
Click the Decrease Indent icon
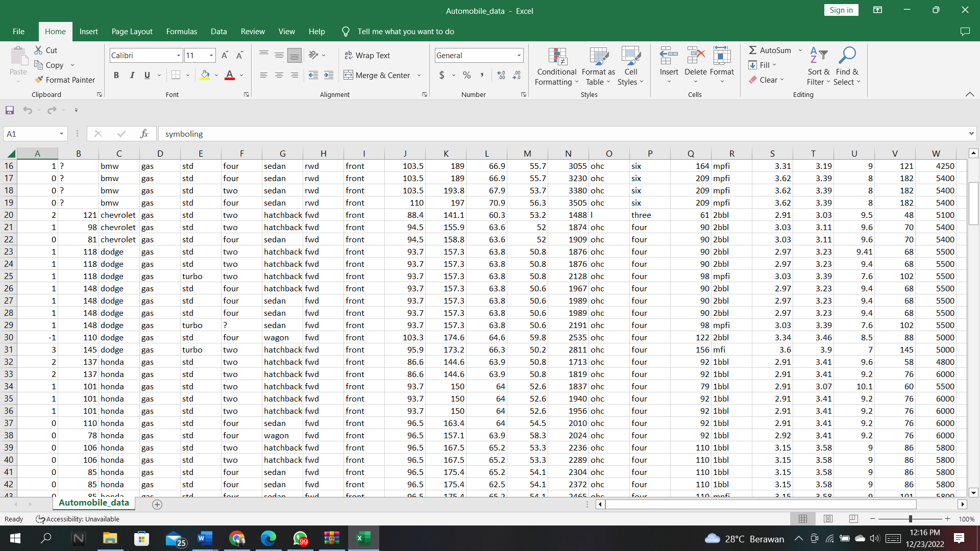[x=313, y=75]
